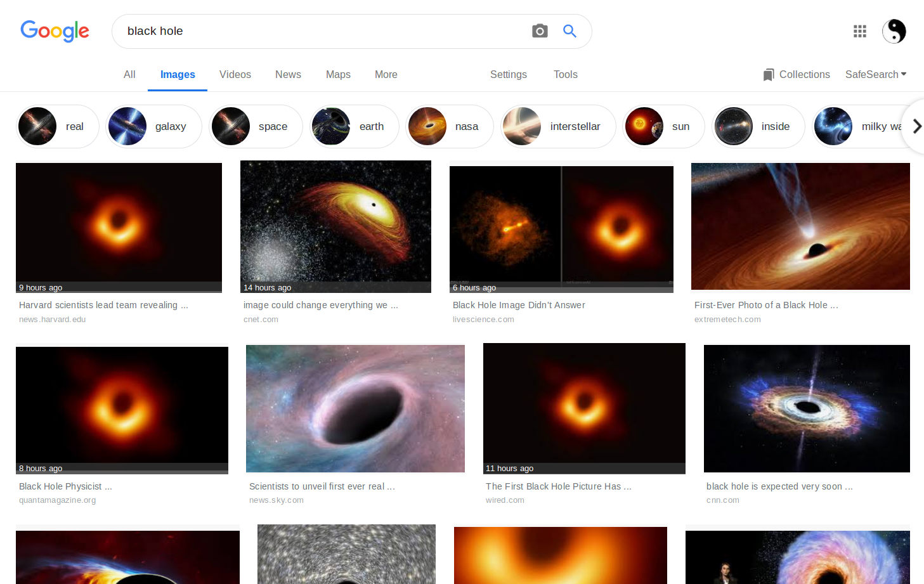Open Collections via the bookmark icon
Image resolution: width=924 pixels, height=584 pixels.
[769, 75]
